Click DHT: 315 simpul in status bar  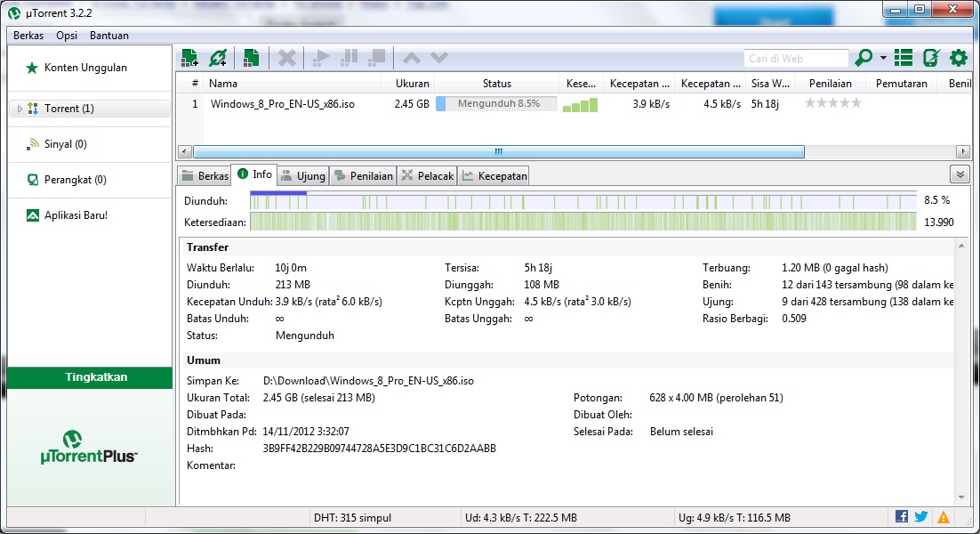[x=352, y=518]
